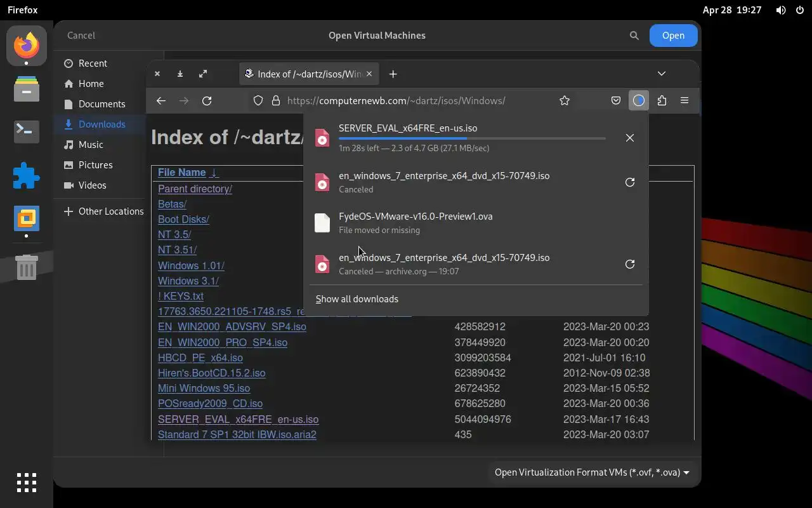Click Show all downloads
The width and height of the screenshot is (812, 508).
(x=357, y=299)
